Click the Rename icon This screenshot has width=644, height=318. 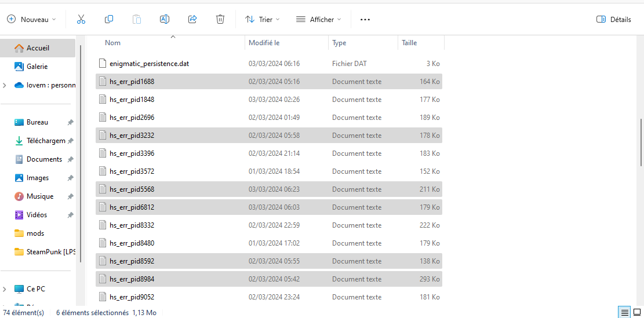point(165,19)
